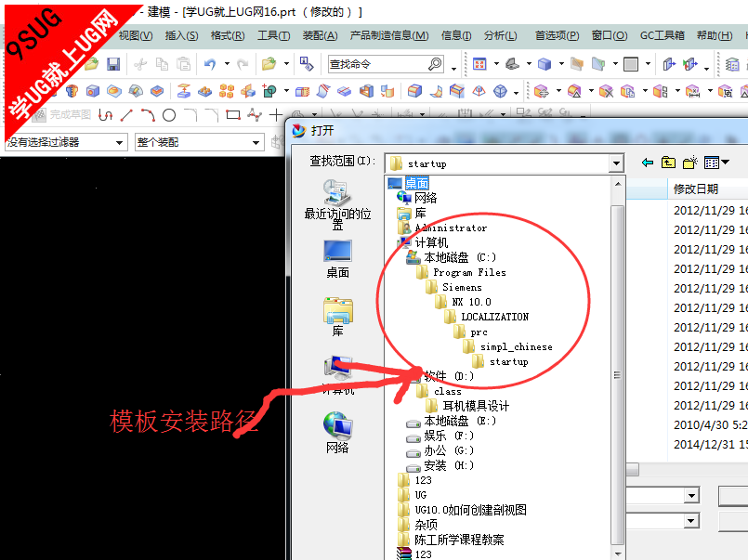
Task: Open the 产品制造信息(M) menu
Action: (x=389, y=35)
